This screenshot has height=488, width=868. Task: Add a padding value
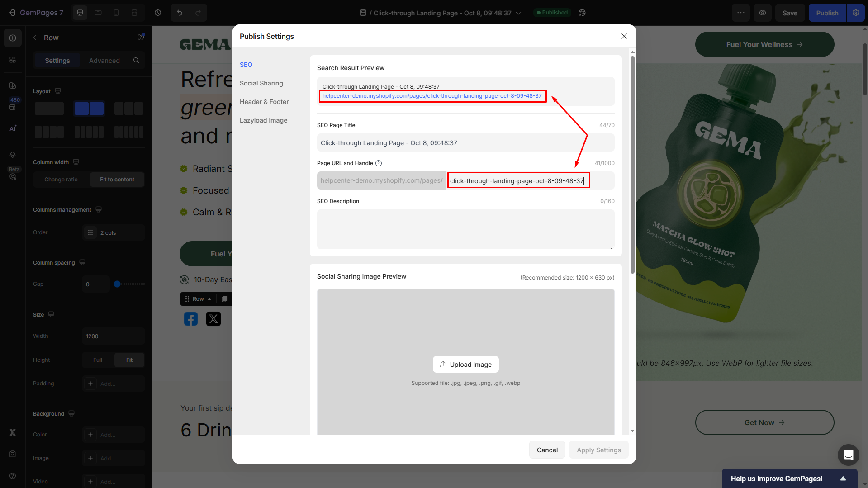point(114,384)
